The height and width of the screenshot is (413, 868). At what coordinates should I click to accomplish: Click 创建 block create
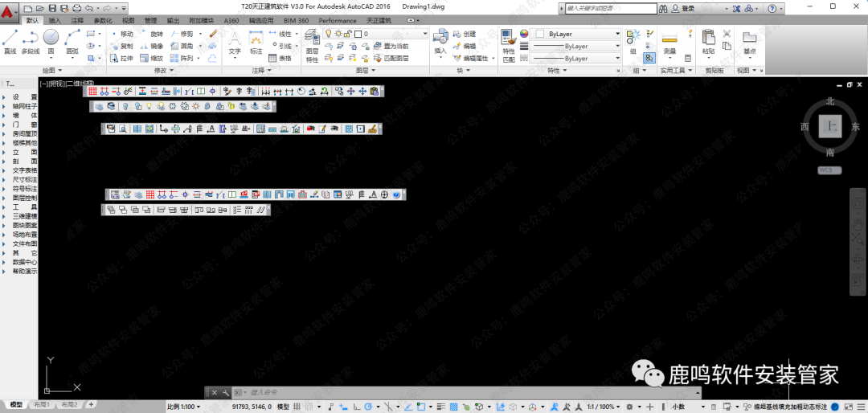click(x=465, y=34)
